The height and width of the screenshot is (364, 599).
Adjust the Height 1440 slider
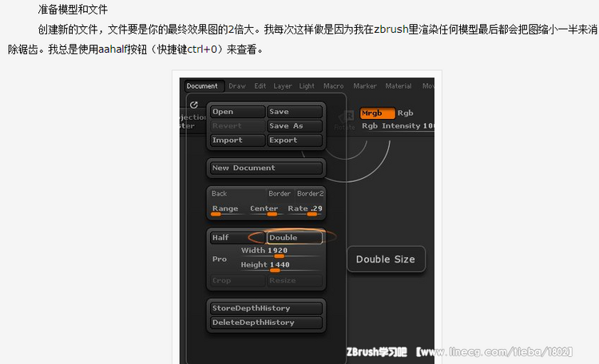280,266
